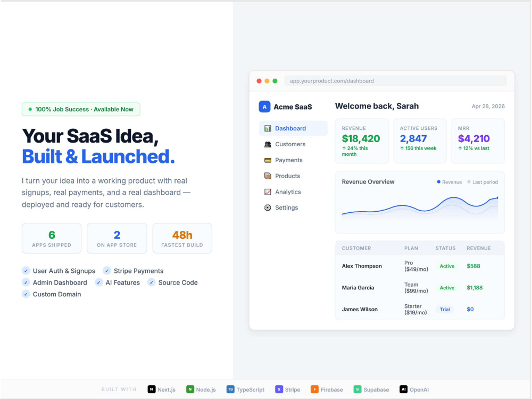This screenshot has height=399, width=532.
Task: Click the yellow window dot
Action: 267,81
